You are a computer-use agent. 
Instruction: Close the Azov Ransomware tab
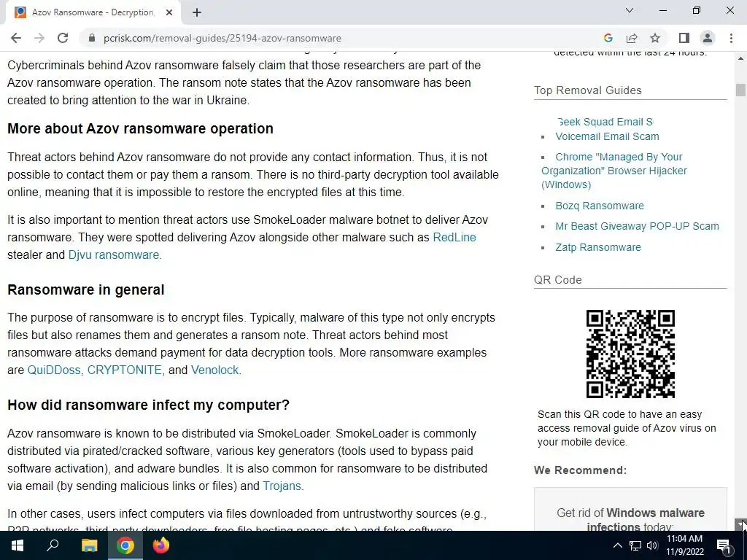pos(169,13)
